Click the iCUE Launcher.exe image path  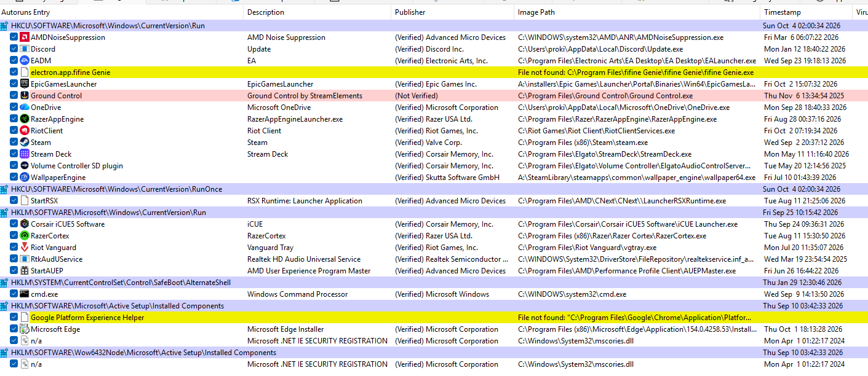[x=627, y=224]
